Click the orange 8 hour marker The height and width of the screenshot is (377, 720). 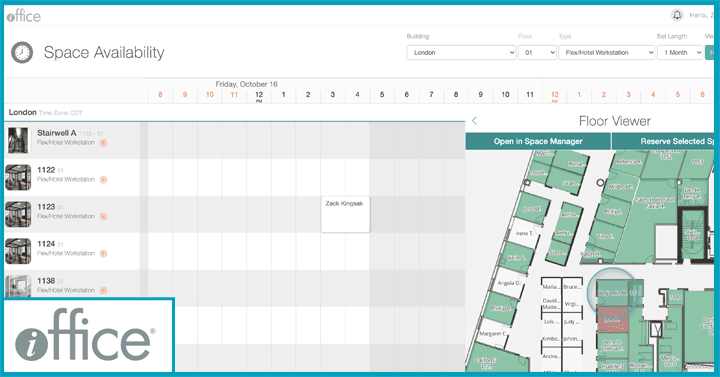point(160,95)
